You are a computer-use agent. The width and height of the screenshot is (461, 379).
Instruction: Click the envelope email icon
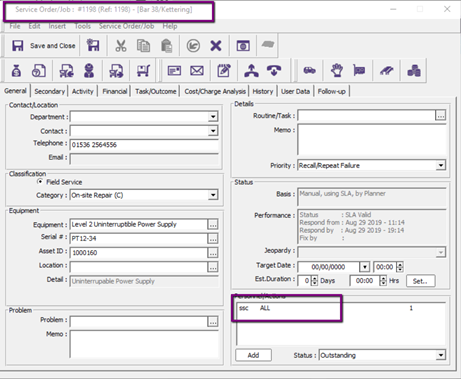197,71
